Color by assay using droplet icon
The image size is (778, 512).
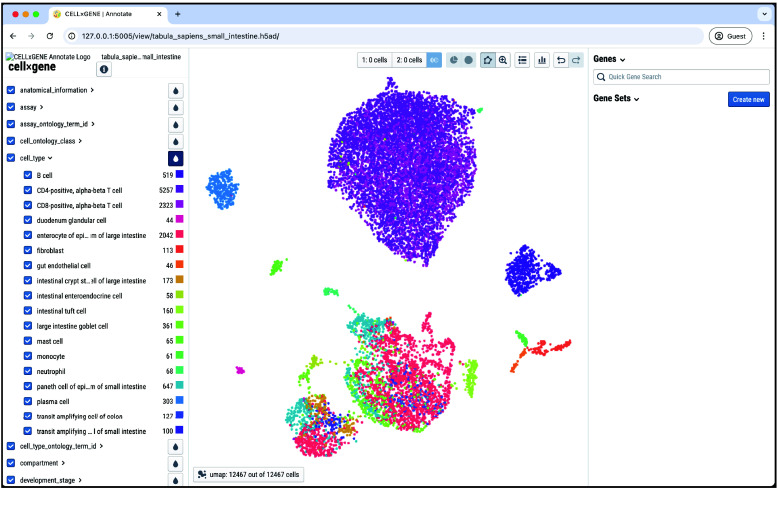tap(176, 107)
